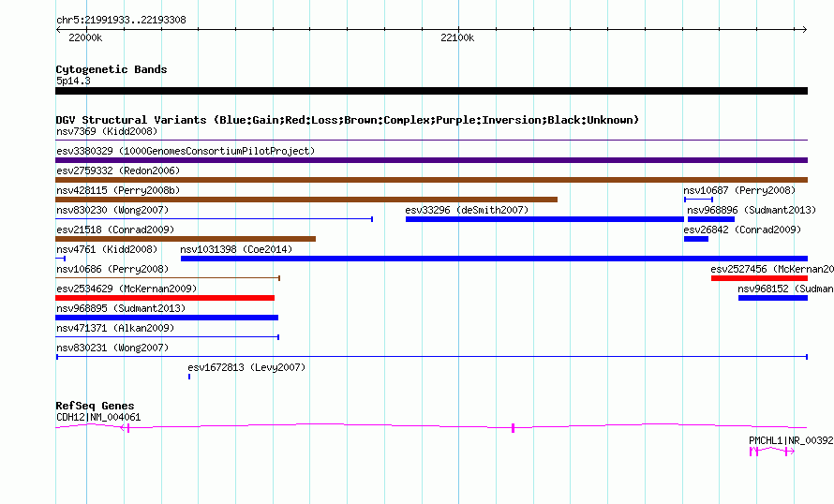The image size is (834, 504).
Task: Open the nsv968895 (Sudmant2013) label
Action: pos(121,308)
